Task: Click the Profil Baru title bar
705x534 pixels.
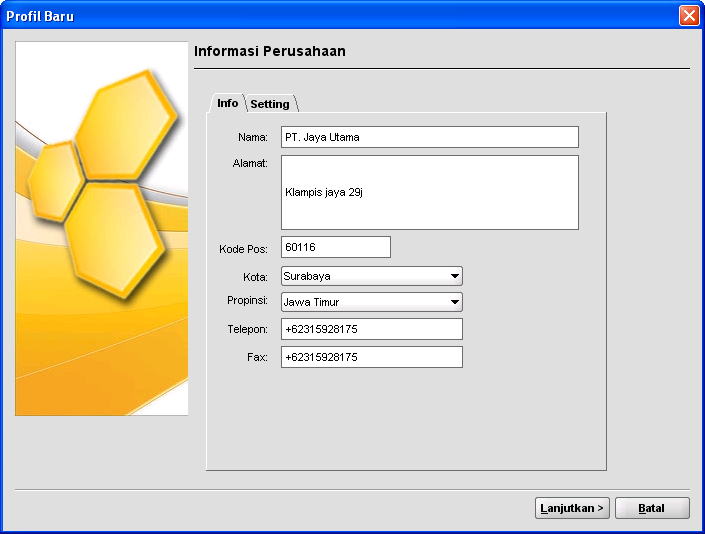Action: point(300,16)
